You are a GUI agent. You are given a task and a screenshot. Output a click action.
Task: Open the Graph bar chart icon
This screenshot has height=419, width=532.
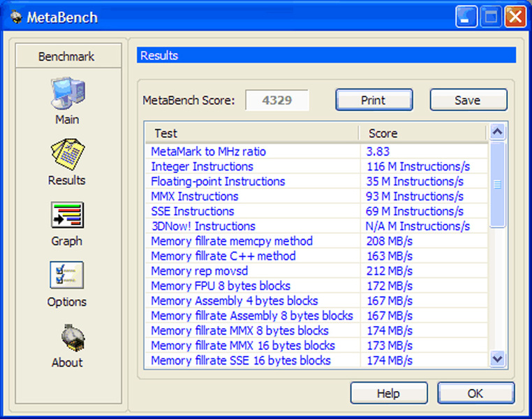[67, 215]
